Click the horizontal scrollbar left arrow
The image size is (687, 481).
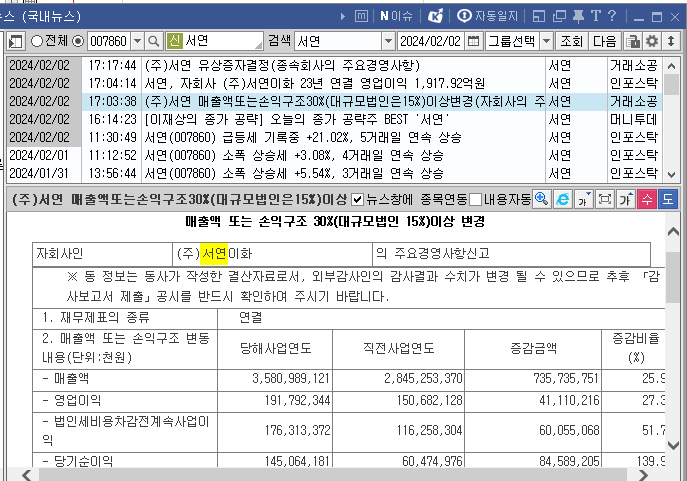point(27,475)
